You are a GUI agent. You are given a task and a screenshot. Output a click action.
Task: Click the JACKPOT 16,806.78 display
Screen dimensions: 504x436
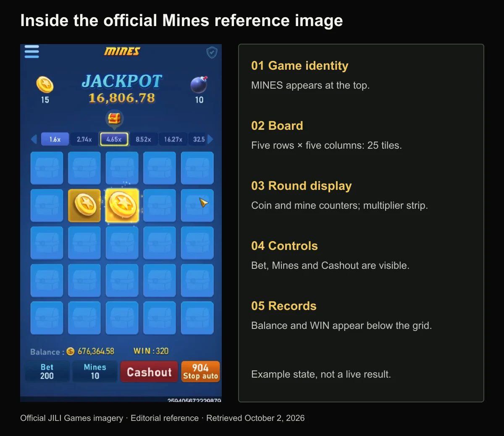tap(122, 89)
